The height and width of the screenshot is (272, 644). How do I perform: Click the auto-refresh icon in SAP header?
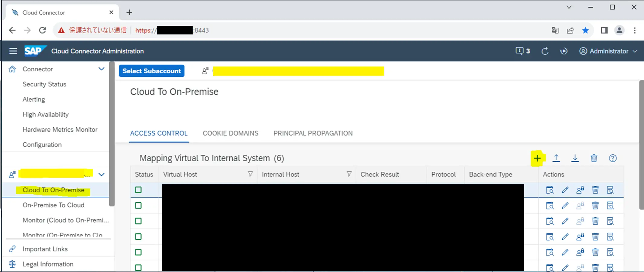pos(564,51)
